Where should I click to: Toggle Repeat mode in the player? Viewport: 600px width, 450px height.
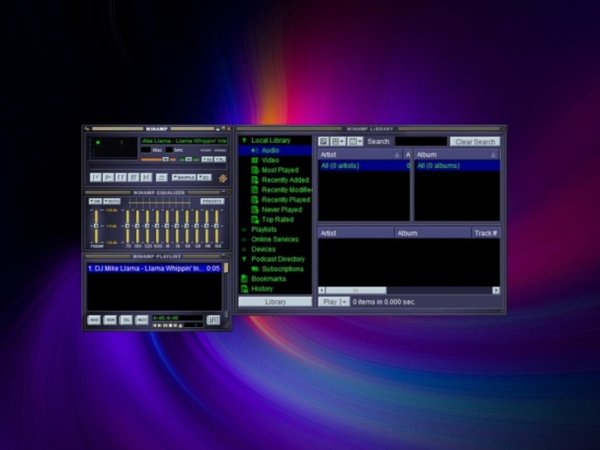pos(205,178)
